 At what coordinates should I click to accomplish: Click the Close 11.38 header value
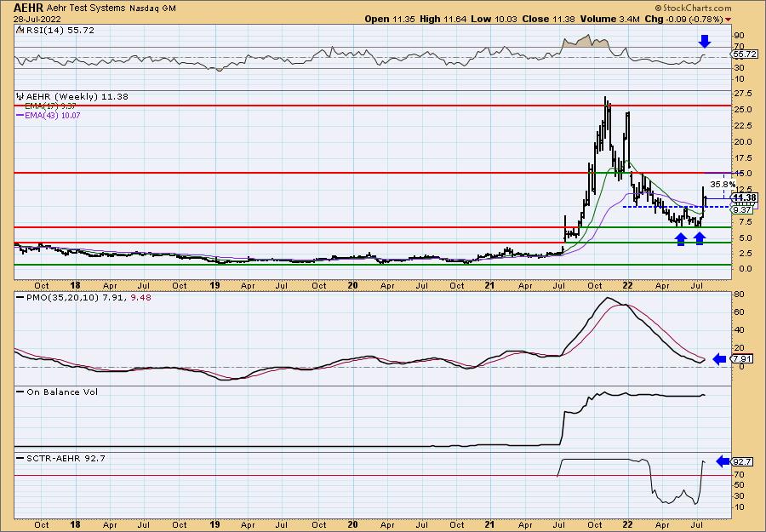[x=549, y=19]
